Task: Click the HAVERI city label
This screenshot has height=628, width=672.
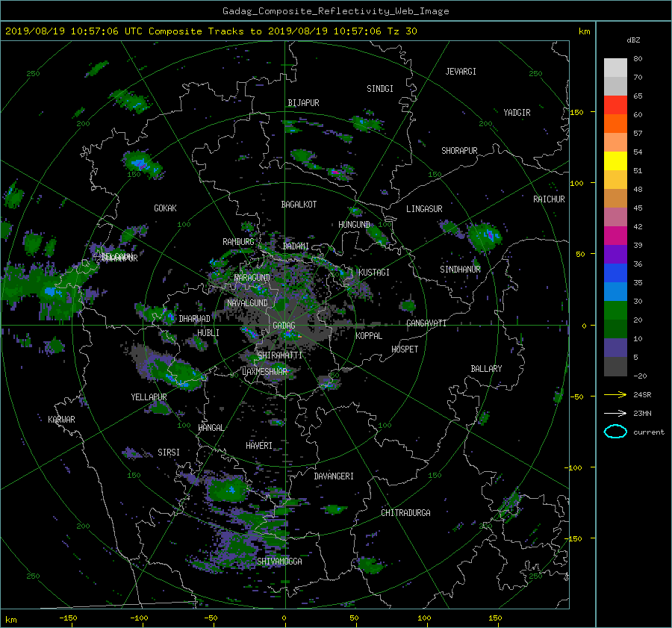Action: coord(259,447)
